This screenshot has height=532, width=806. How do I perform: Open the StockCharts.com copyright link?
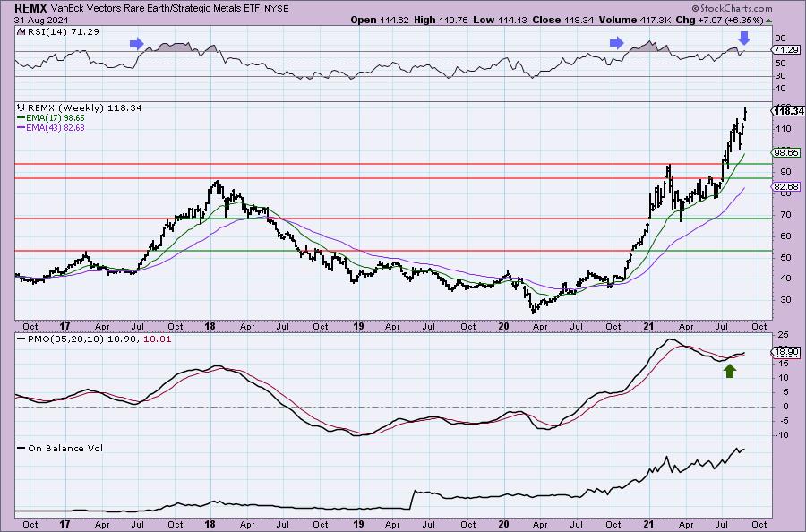(x=732, y=8)
